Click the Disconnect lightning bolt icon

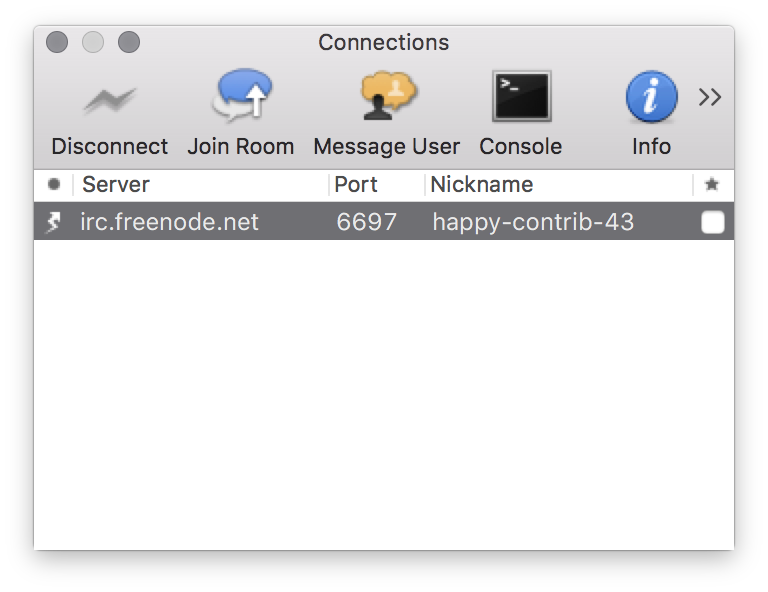109,99
